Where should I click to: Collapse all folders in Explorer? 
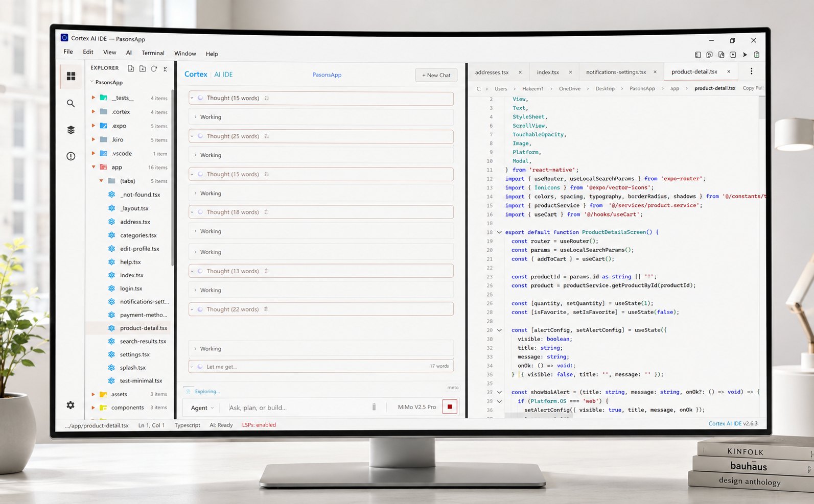pos(165,68)
